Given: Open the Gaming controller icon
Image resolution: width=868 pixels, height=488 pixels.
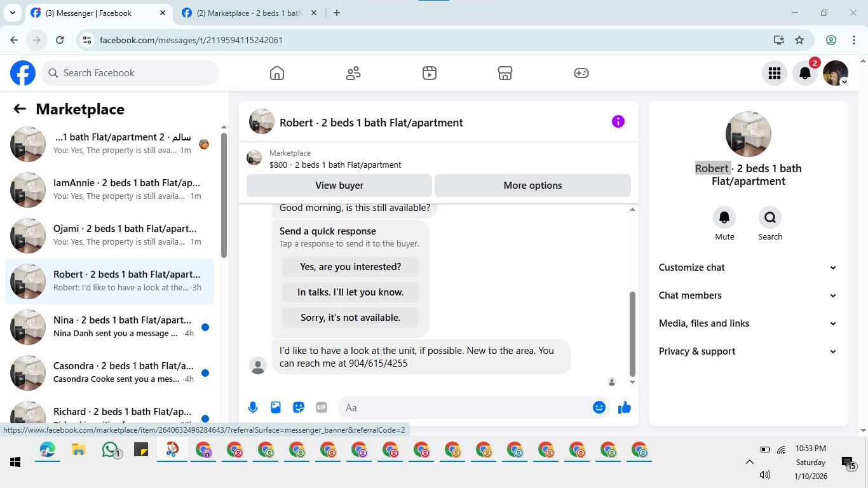Looking at the screenshot, I should tap(581, 73).
